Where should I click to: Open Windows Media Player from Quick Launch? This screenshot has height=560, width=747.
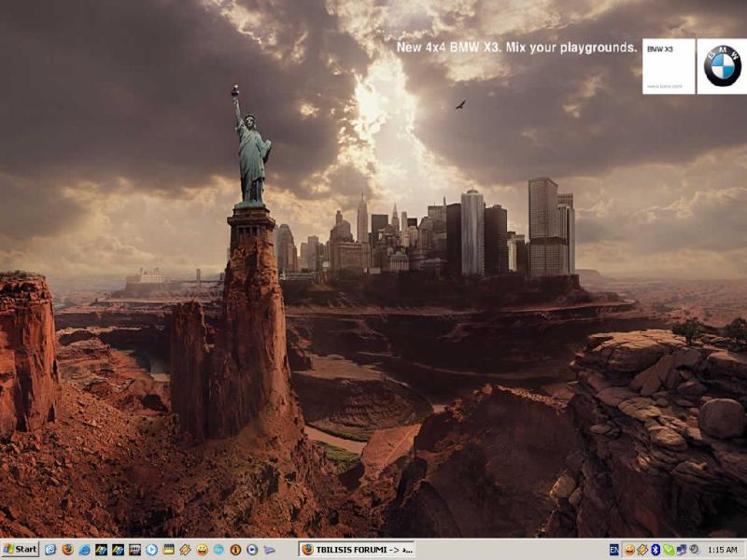[151, 550]
